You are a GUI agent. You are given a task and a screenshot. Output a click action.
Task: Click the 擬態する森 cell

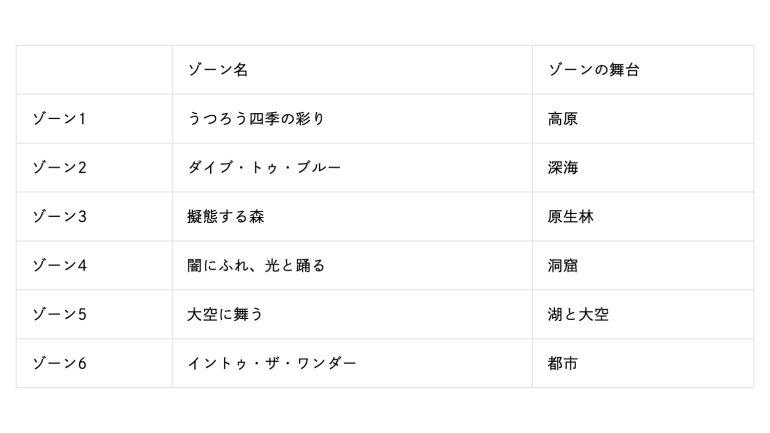coord(226,217)
